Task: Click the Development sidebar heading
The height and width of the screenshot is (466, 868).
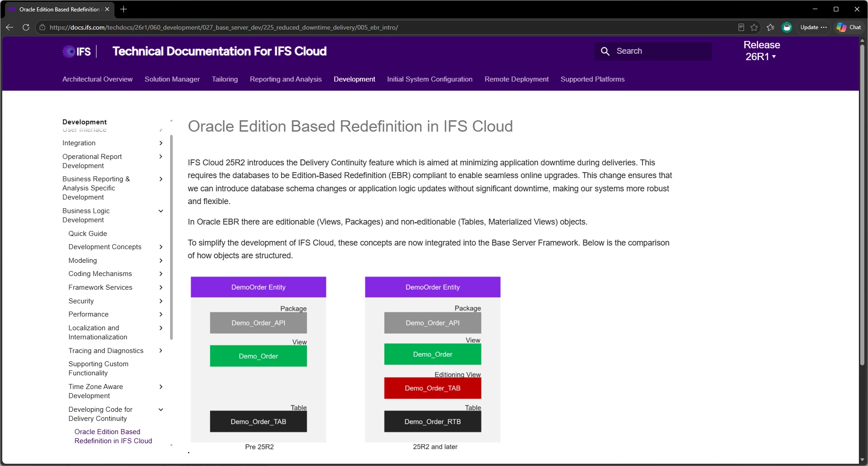Action: click(84, 122)
